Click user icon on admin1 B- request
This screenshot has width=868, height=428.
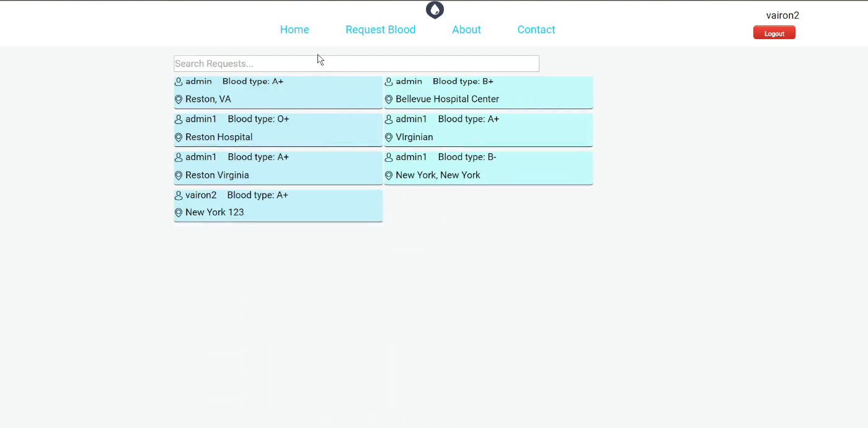click(x=389, y=158)
